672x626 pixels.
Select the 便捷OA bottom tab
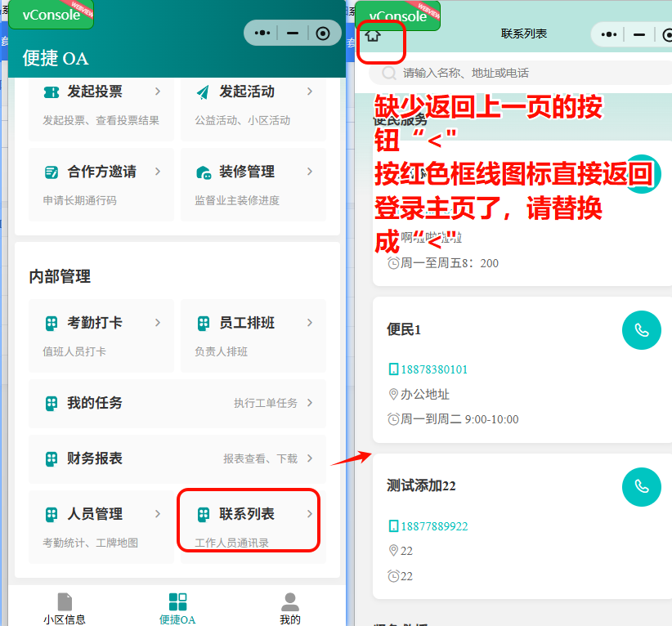(177, 609)
